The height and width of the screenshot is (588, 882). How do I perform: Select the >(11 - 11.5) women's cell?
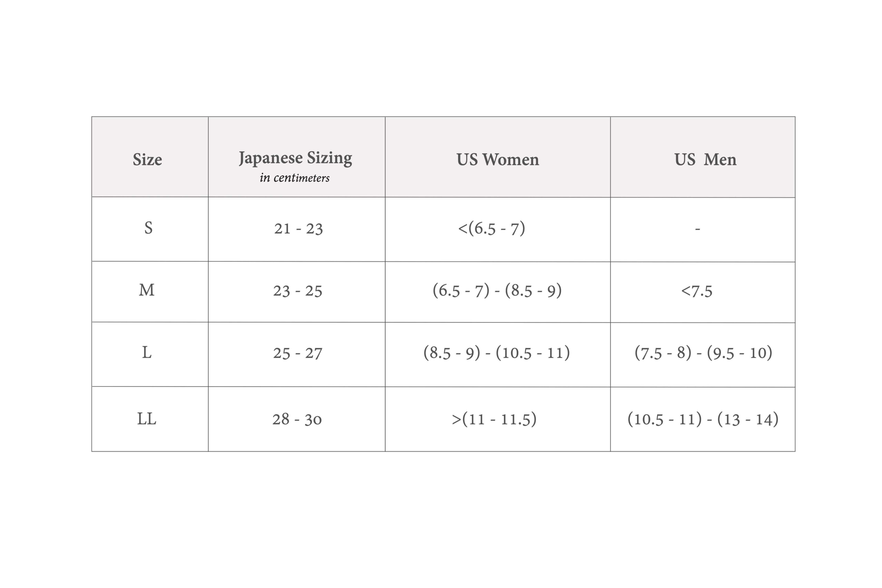click(x=494, y=419)
